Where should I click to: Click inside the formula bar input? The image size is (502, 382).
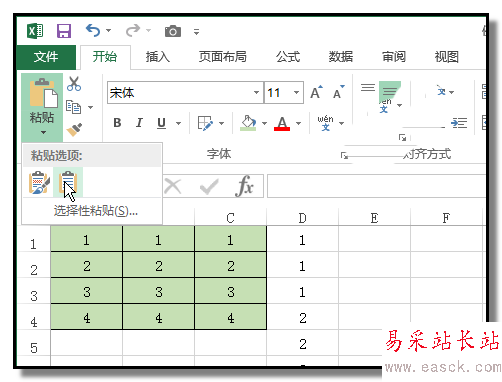click(376, 186)
